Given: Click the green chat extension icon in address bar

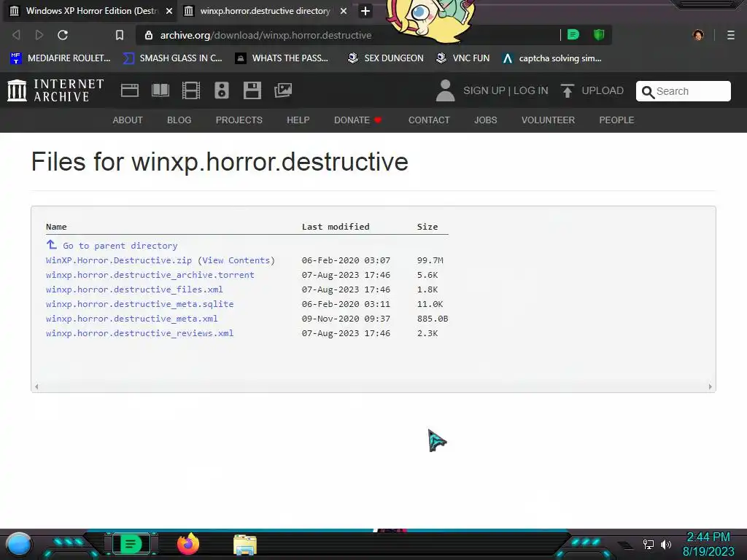Looking at the screenshot, I should (573, 35).
